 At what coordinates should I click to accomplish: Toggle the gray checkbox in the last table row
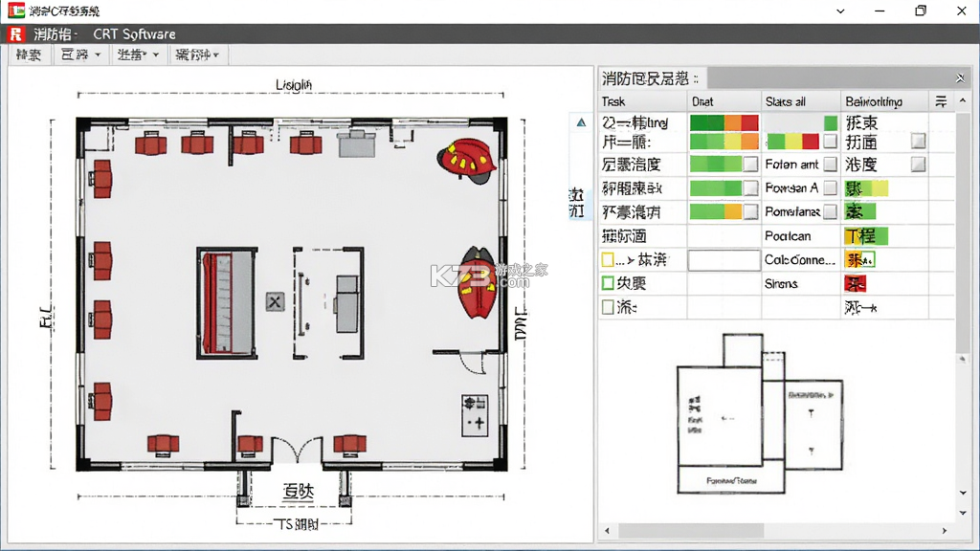pos(608,307)
